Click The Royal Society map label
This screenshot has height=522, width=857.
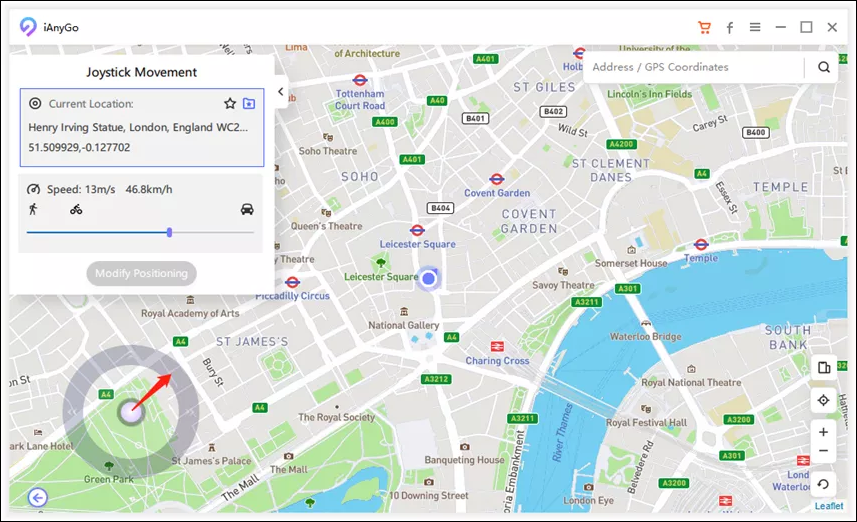pyautogui.click(x=336, y=417)
